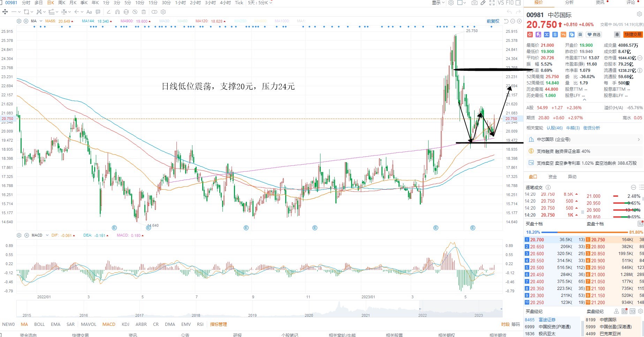Toggle 前复权 price adjustment
The height and width of the screenshot is (337, 644).
[x=493, y=21]
